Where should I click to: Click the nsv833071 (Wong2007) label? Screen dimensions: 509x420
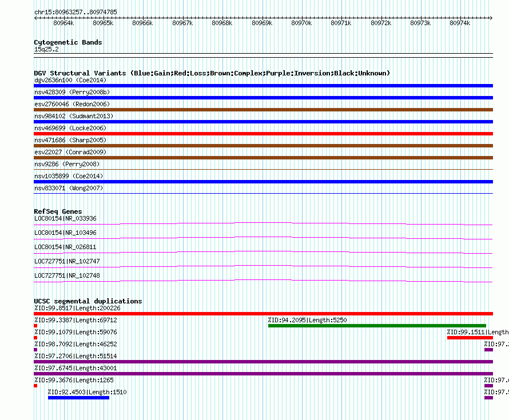click(x=69, y=188)
